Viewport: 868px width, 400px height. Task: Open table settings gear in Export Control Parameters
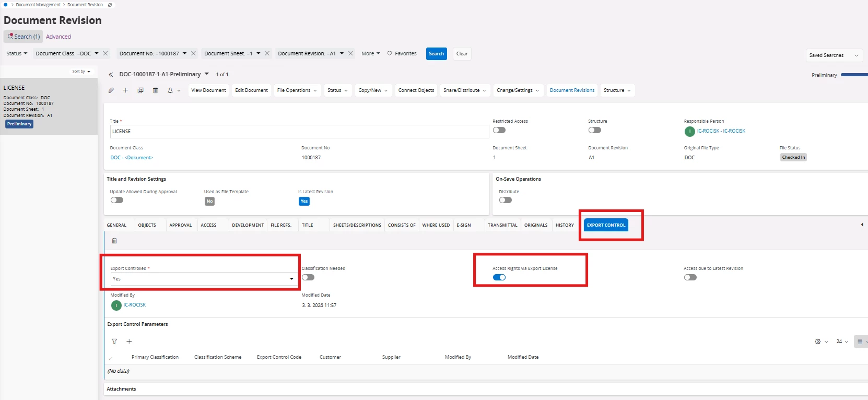(x=818, y=342)
